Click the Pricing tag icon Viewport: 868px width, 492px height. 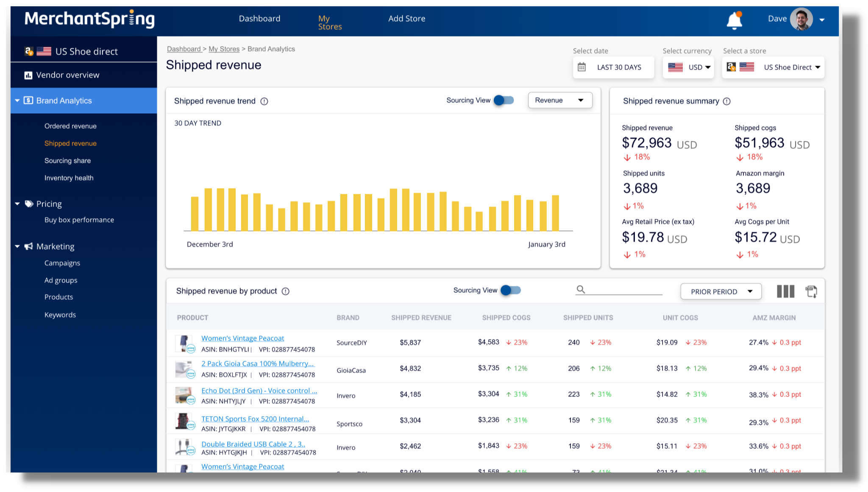click(x=29, y=204)
